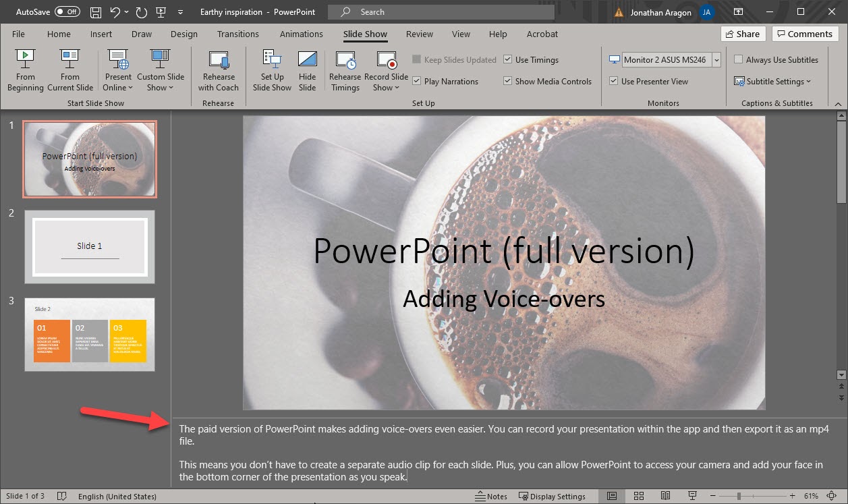
Task: Toggle the AutoSave switch
Action: 67,12
